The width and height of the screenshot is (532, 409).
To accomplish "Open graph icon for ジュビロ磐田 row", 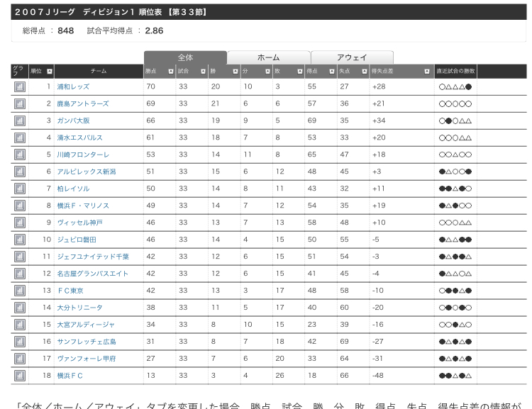I will (20, 240).
